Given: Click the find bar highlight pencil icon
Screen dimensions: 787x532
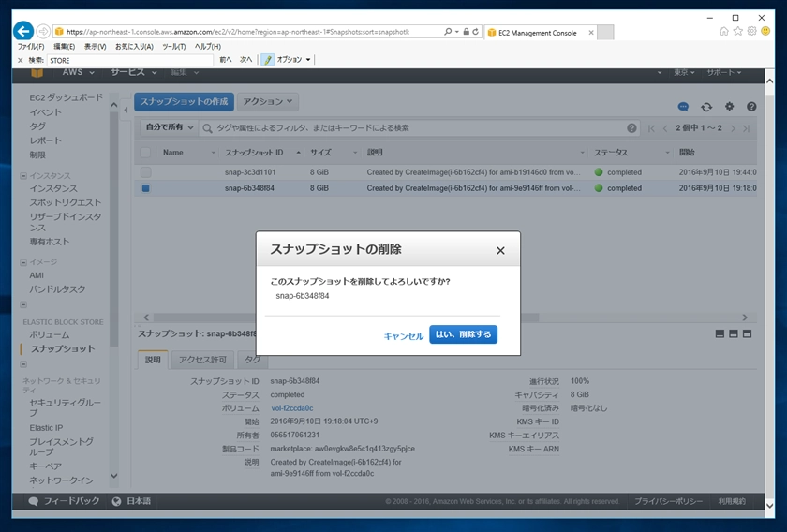Looking at the screenshot, I should click(x=268, y=60).
